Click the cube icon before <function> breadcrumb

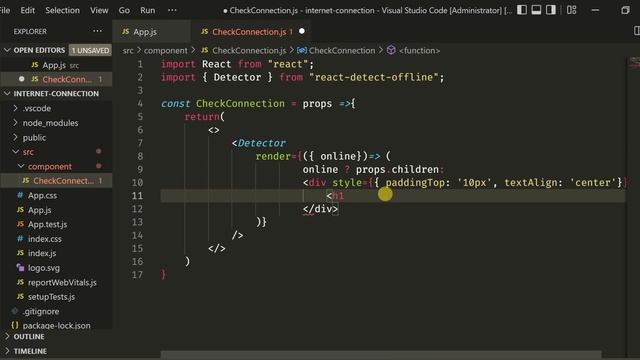point(391,50)
